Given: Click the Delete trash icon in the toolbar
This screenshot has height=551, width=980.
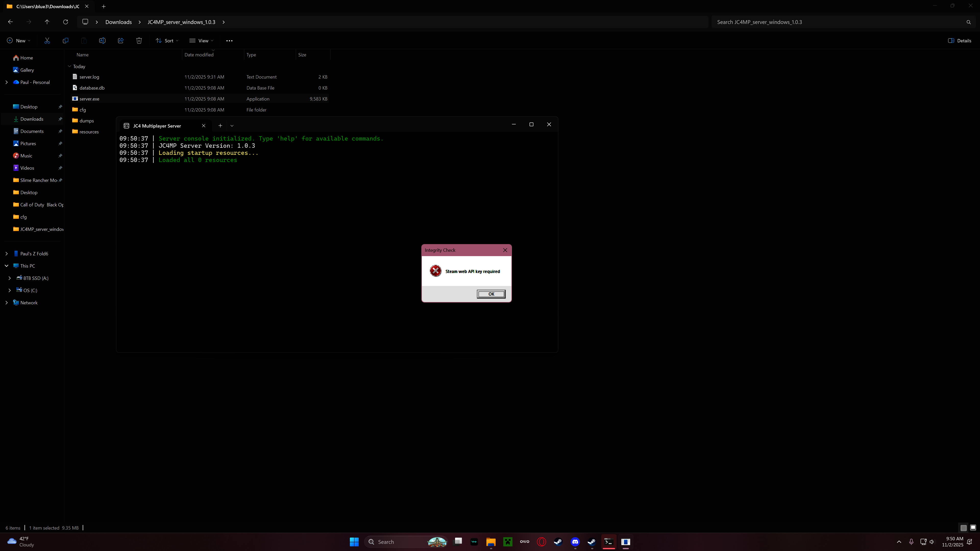Looking at the screenshot, I should pyautogui.click(x=139, y=41).
